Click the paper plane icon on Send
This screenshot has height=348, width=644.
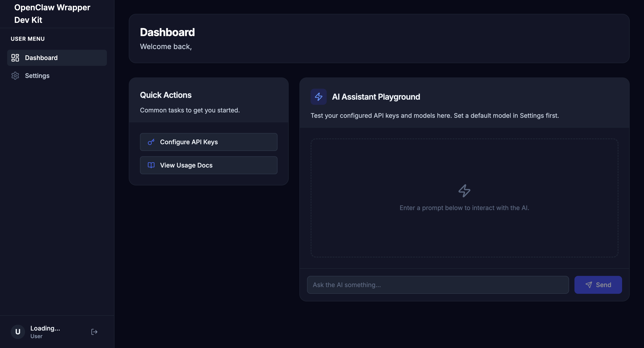click(x=589, y=285)
